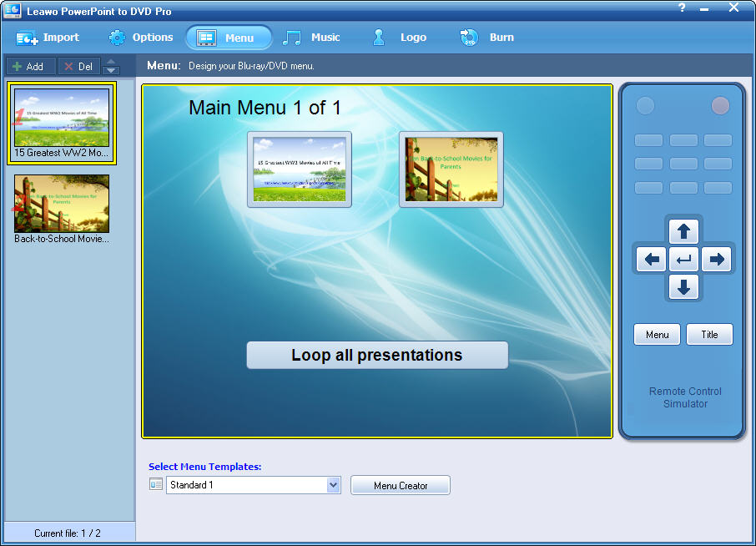The image size is (756, 546).
Task: Expand the Select Menu Templates dropdown
Action: 334,485
